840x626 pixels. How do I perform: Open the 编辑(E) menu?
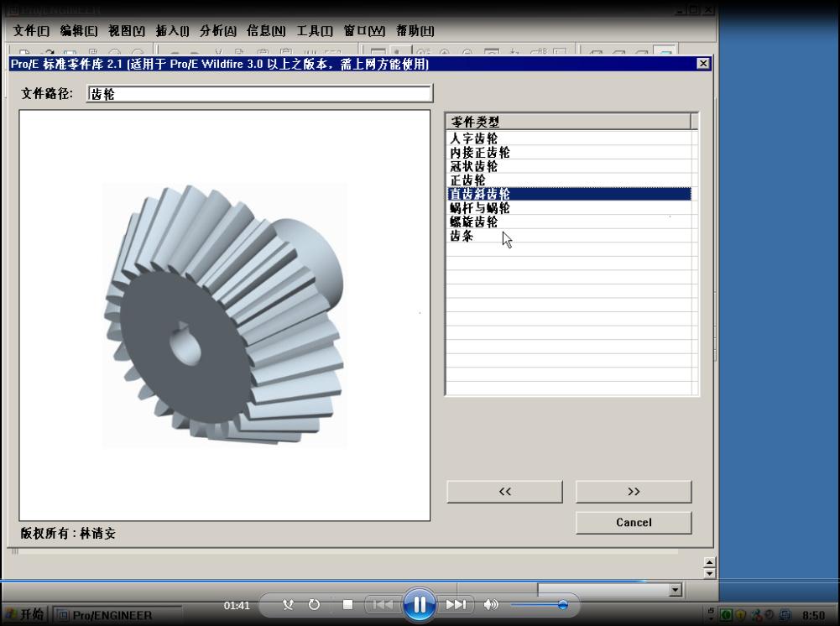click(x=79, y=31)
